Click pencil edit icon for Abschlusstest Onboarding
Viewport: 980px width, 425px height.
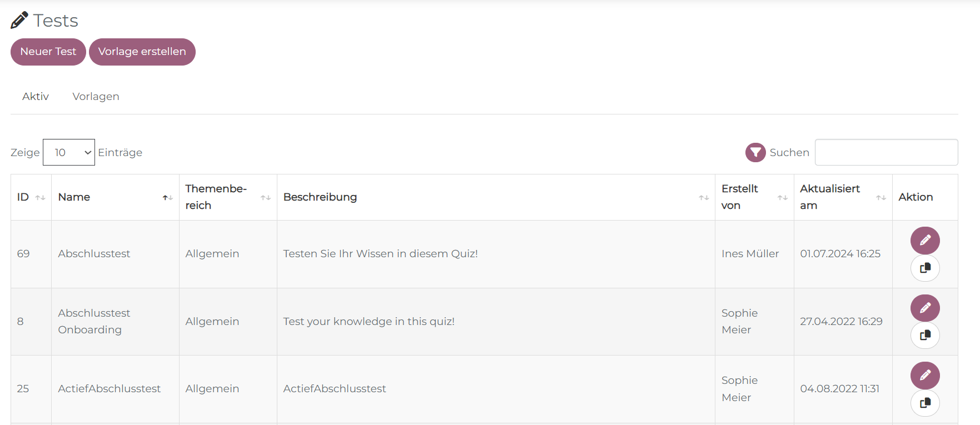[x=925, y=308]
